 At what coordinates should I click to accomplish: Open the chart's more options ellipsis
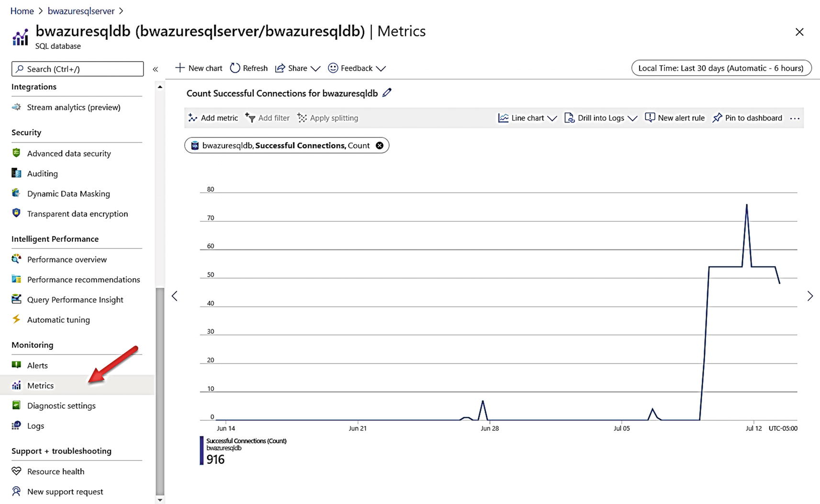click(795, 118)
